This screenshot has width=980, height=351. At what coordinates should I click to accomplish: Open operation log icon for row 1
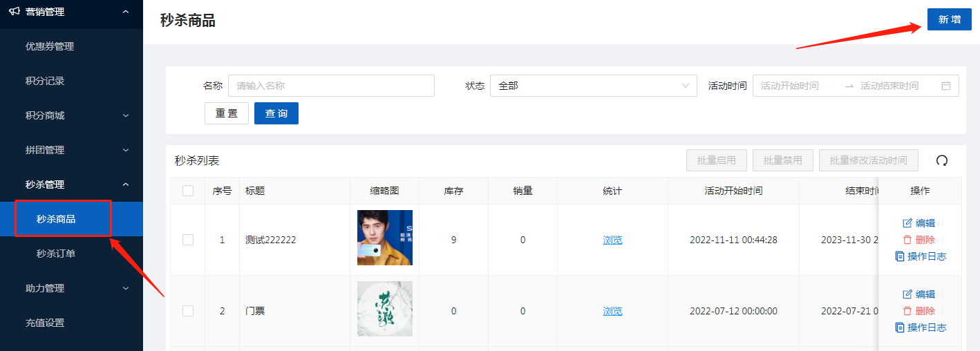click(899, 256)
